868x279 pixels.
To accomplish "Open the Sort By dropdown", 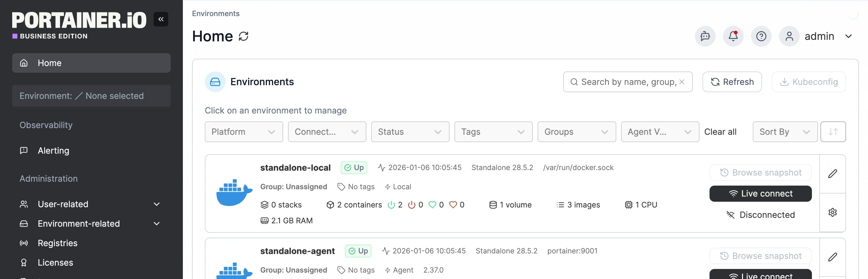I will [x=785, y=132].
